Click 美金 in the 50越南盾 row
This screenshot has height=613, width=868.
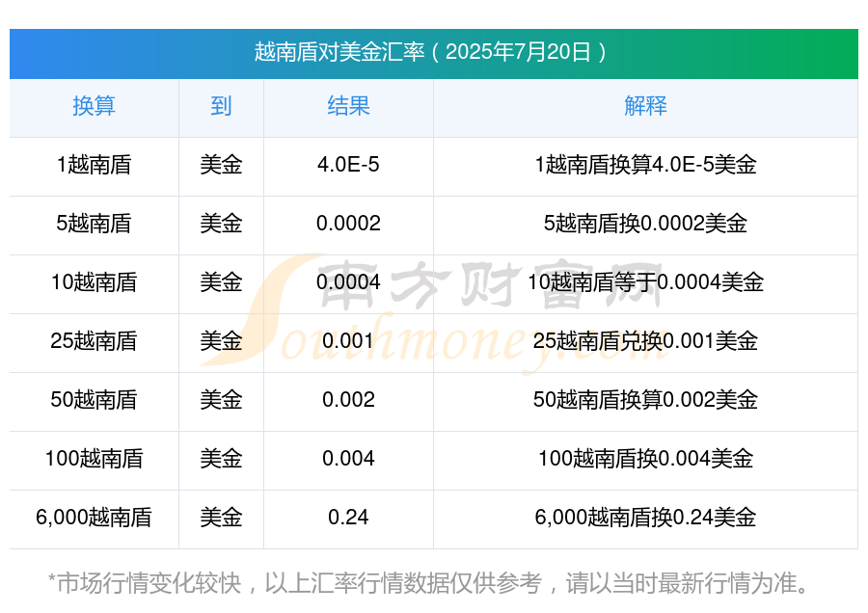pos(221,399)
